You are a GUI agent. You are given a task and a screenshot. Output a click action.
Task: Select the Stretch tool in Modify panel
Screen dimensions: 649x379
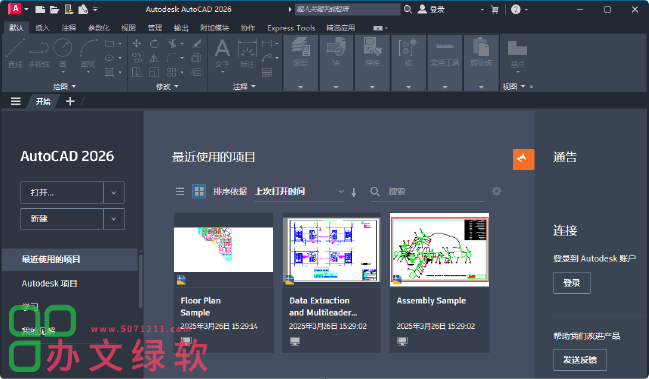point(137,72)
